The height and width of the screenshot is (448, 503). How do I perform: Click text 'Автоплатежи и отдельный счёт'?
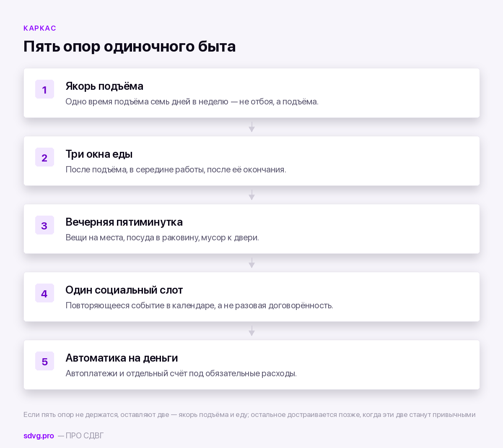126,373
